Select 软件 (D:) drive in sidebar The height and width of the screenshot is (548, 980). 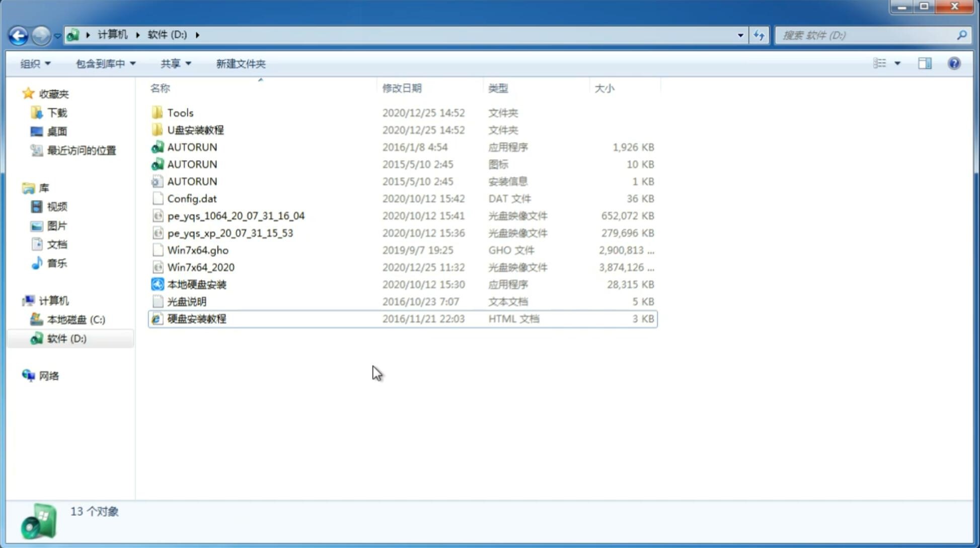(x=65, y=338)
